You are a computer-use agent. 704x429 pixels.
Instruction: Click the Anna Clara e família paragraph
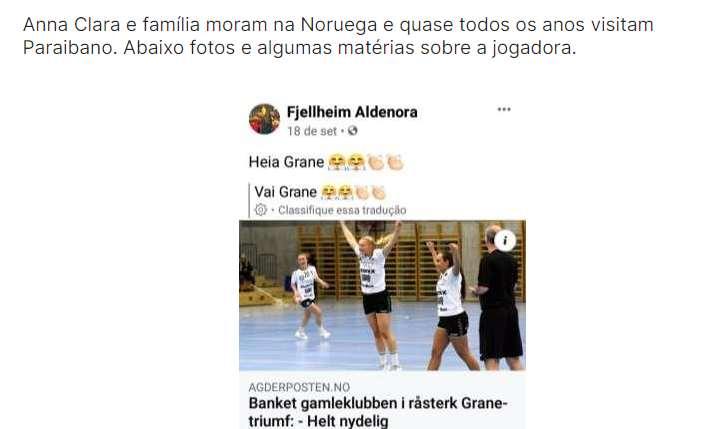pos(338,36)
